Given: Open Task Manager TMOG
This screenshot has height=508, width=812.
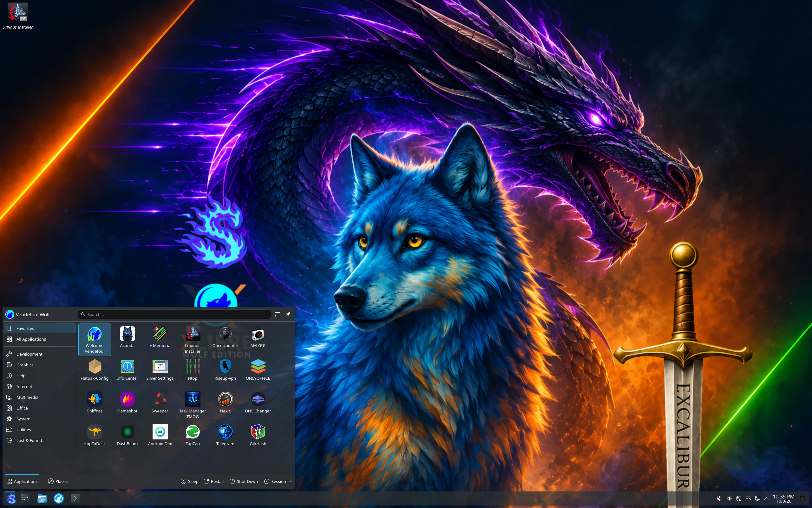Looking at the screenshot, I should pyautogui.click(x=193, y=405).
